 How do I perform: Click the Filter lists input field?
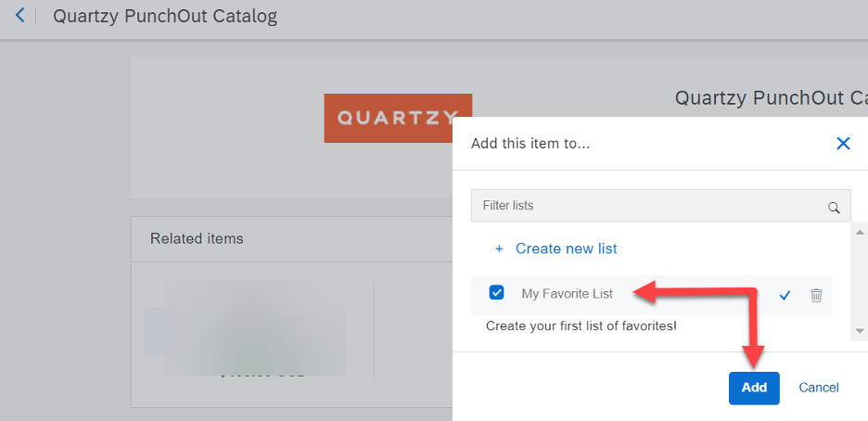click(x=660, y=206)
